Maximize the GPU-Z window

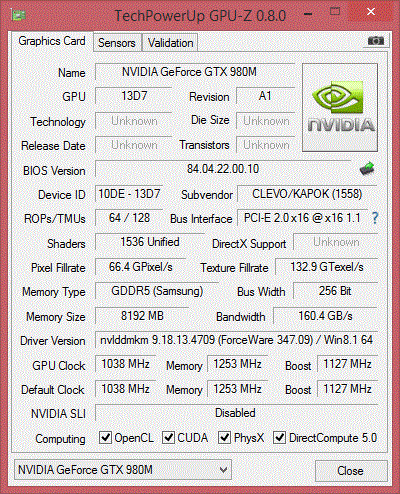(x=335, y=12)
